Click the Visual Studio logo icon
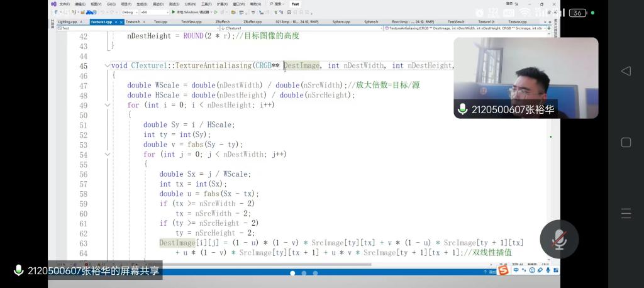 (x=54, y=4)
